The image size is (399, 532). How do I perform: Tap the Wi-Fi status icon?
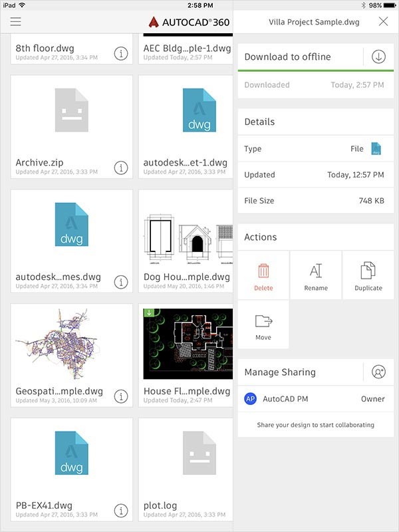click(x=23, y=5)
